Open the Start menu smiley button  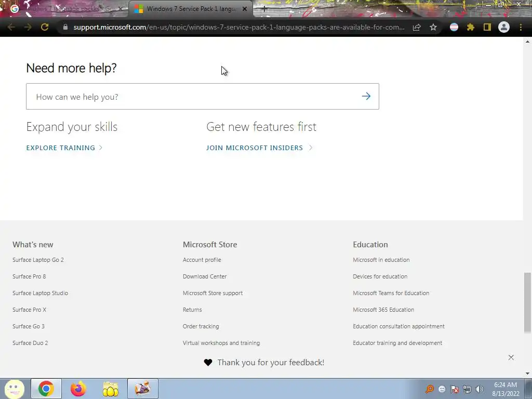pyautogui.click(x=15, y=389)
